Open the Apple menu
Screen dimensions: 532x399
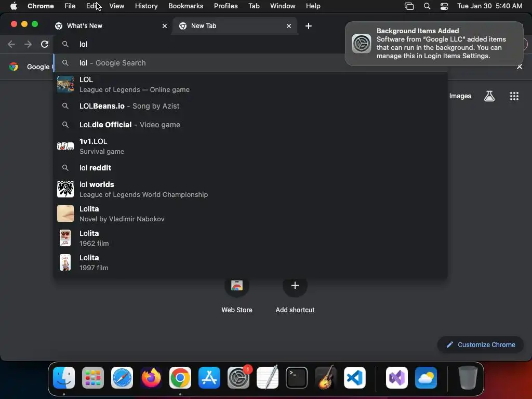click(x=14, y=6)
